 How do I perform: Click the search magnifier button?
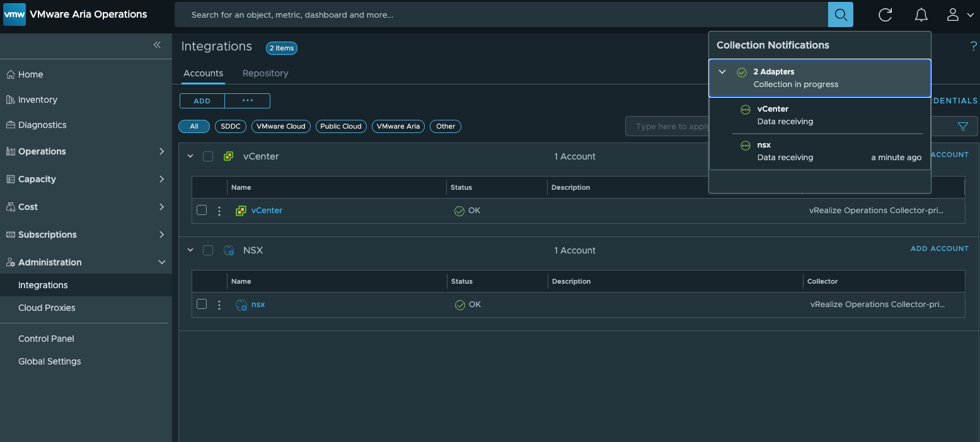840,15
